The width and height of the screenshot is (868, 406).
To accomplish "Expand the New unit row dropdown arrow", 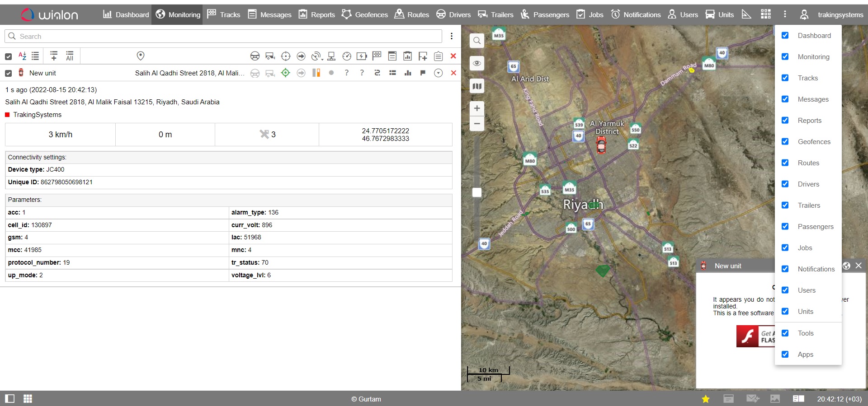I will click(438, 73).
